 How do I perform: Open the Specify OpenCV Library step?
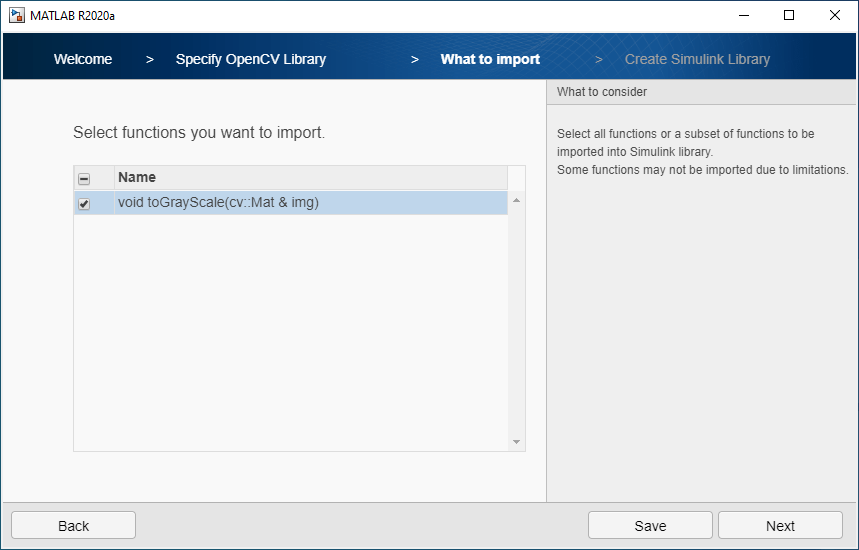(x=251, y=59)
